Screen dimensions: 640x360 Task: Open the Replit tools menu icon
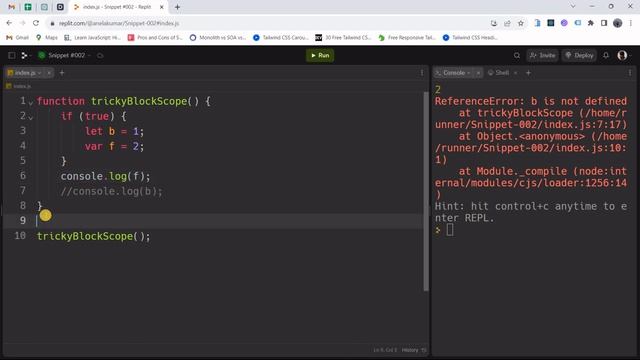pos(25,55)
